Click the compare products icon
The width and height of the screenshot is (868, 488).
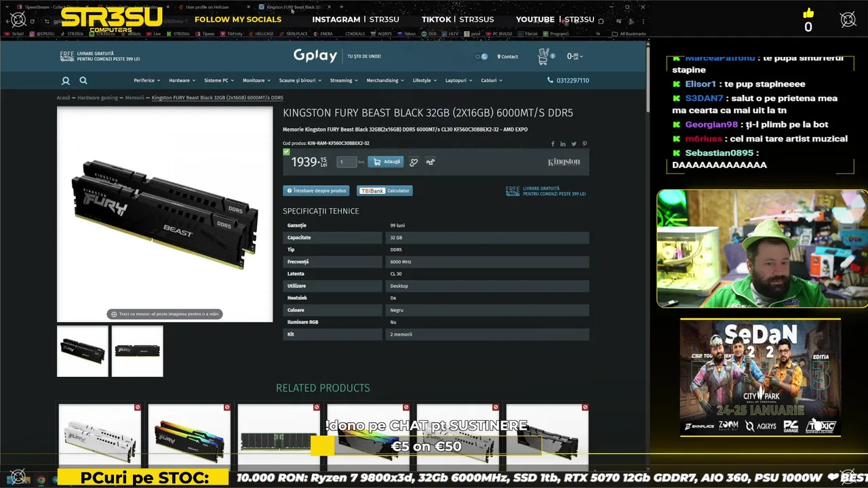[x=430, y=162]
